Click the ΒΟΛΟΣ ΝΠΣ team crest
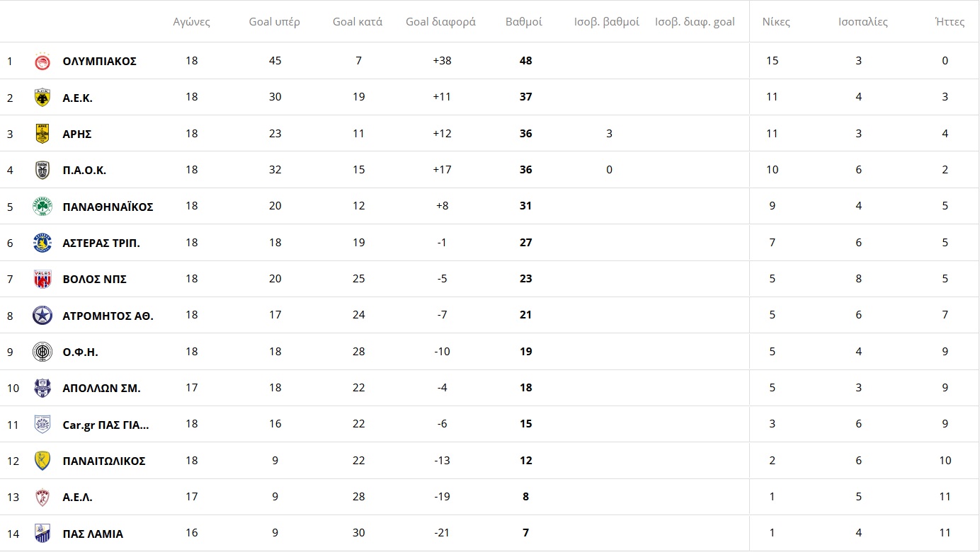The width and height of the screenshot is (980, 552). pyautogui.click(x=42, y=279)
